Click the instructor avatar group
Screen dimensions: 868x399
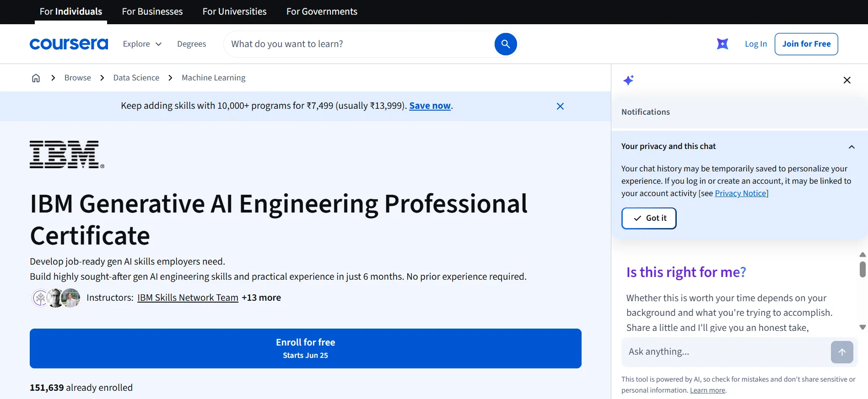(55, 298)
